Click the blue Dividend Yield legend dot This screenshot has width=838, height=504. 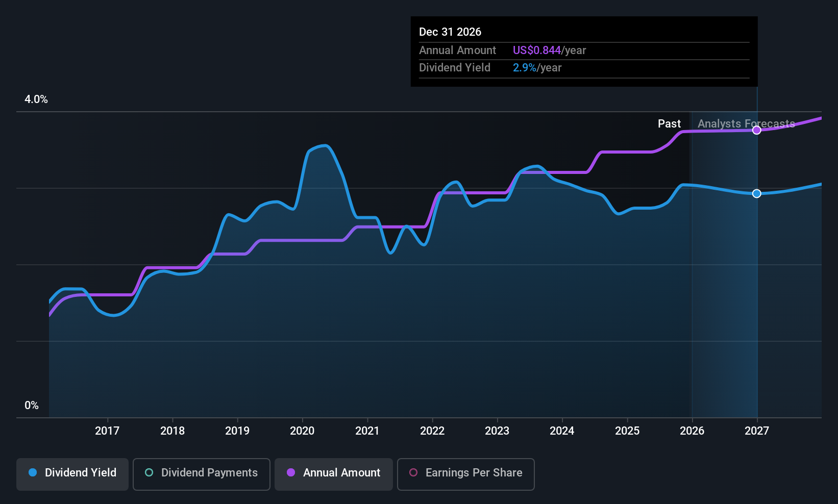pyautogui.click(x=33, y=473)
